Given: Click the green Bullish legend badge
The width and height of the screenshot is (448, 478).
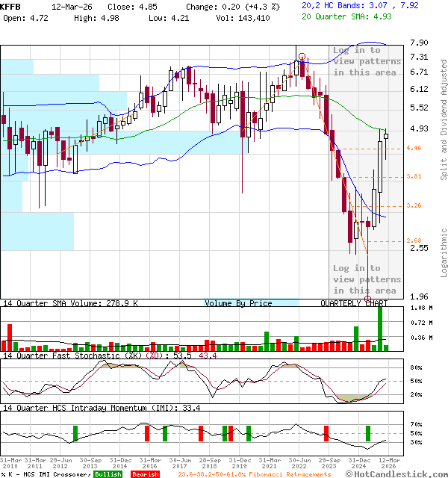Looking at the screenshot, I should pyautogui.click(x=108, y=474).
